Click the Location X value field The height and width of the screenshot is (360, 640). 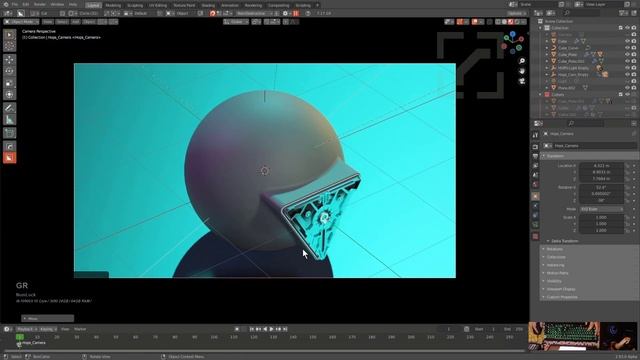tap(601, 166)
